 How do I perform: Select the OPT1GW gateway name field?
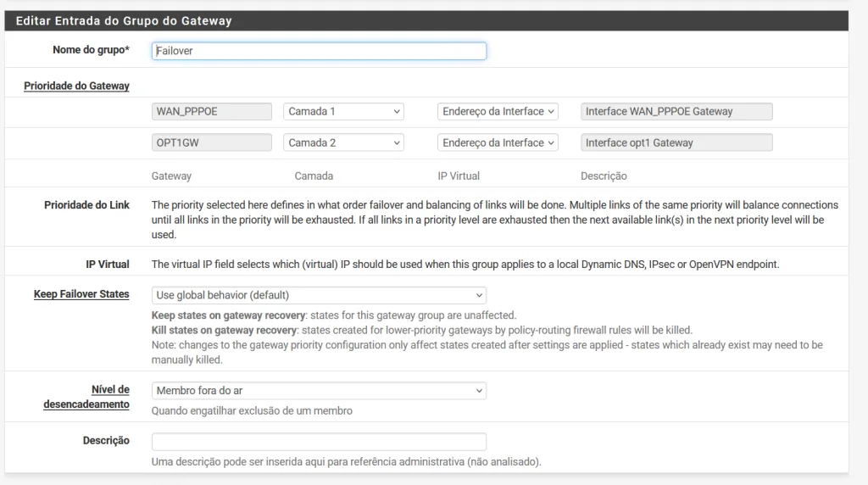[212, 142]
